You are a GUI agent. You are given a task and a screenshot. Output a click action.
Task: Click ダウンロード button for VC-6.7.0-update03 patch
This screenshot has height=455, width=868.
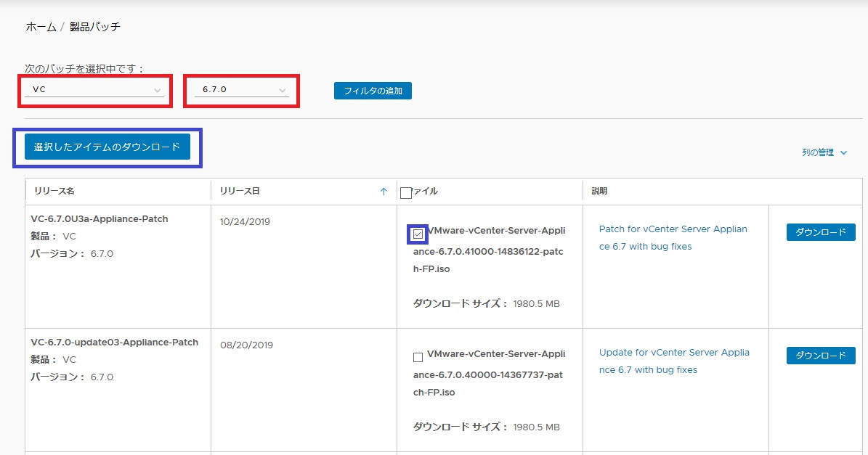point(821,356)
